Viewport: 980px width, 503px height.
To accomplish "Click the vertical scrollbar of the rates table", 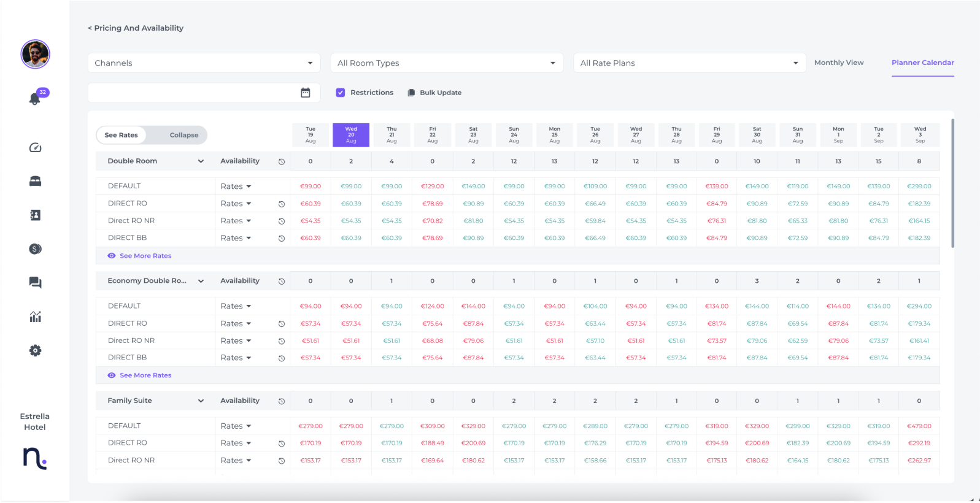I will pos(952,184).
